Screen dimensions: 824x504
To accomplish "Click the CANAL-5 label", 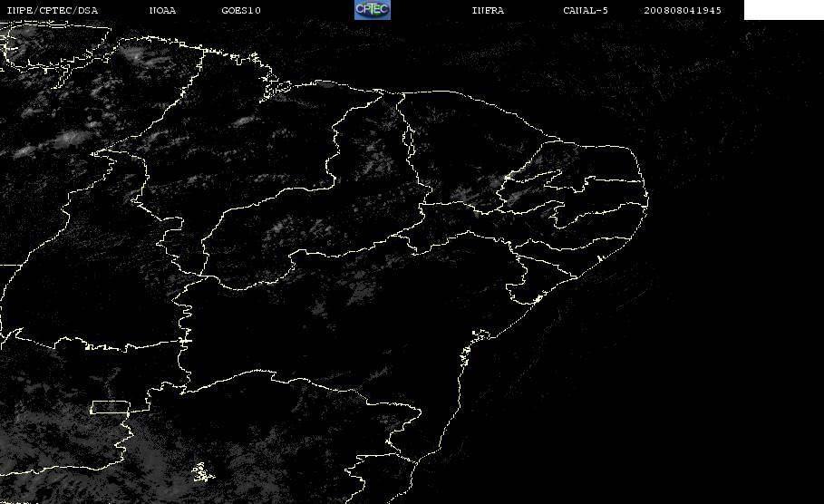I will (586, 11).
